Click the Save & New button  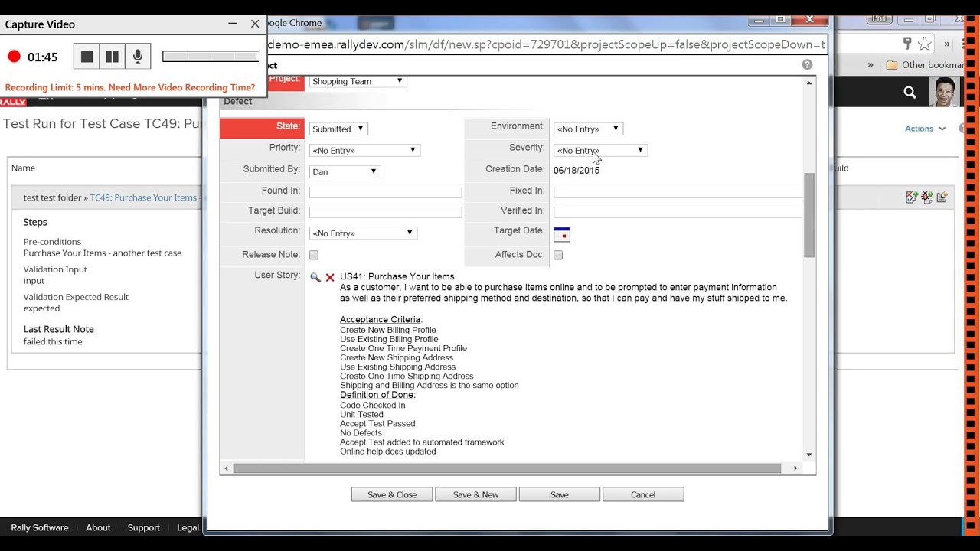pos(475,494)
